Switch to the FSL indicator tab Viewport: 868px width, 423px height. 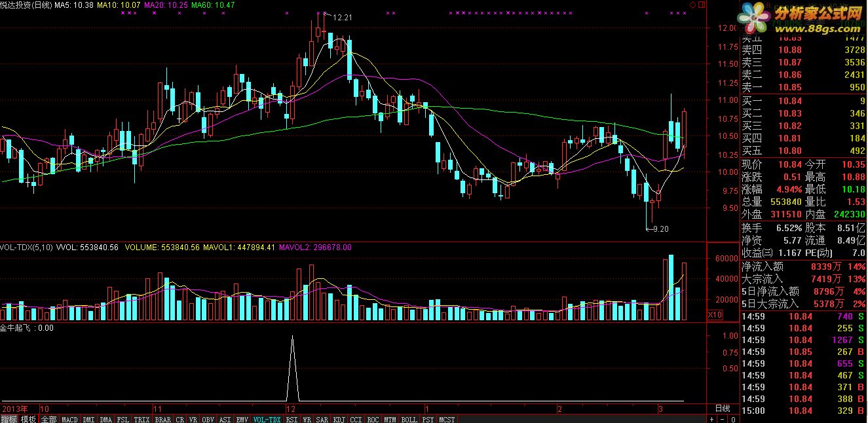pyautogui.click(x=123, y=418)
